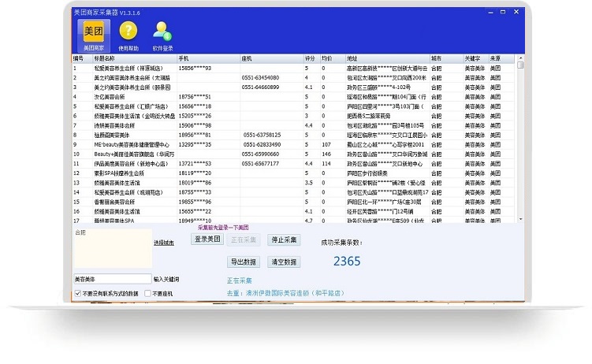Sort by the 编号 column header
The height and width of the screenshot is (364, 592).
pyautogui.click(x=82, y=58)
